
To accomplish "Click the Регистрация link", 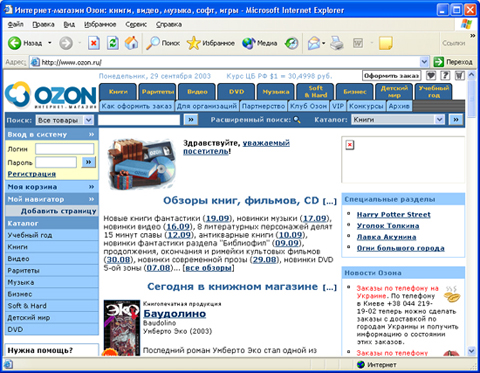I will pyautogui.click(x=32, y=174).
